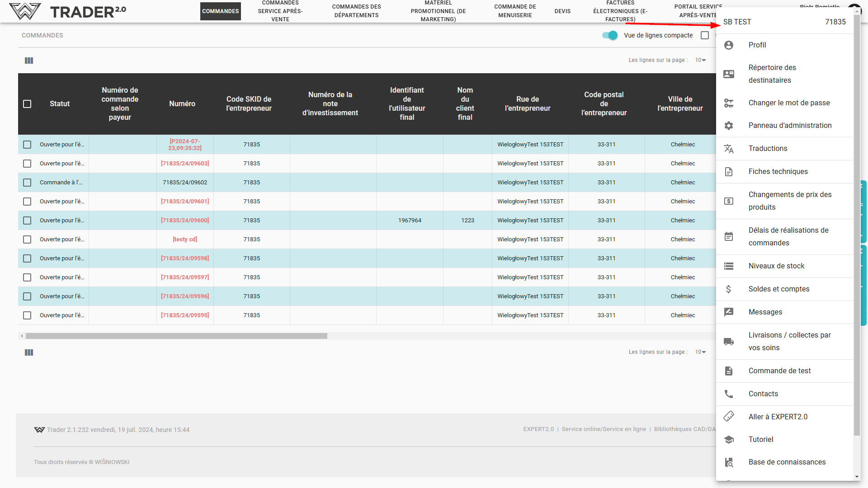Click the Traductions translate icon
The height and width of the screenshot is (488, 868).
(x=729, y=149)
